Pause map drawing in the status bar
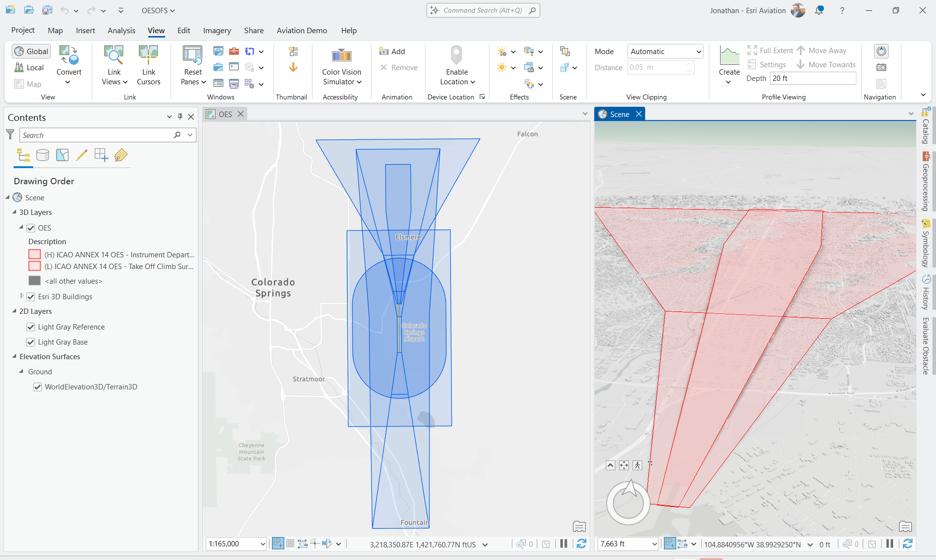The image size is (936, 560). 564,544
